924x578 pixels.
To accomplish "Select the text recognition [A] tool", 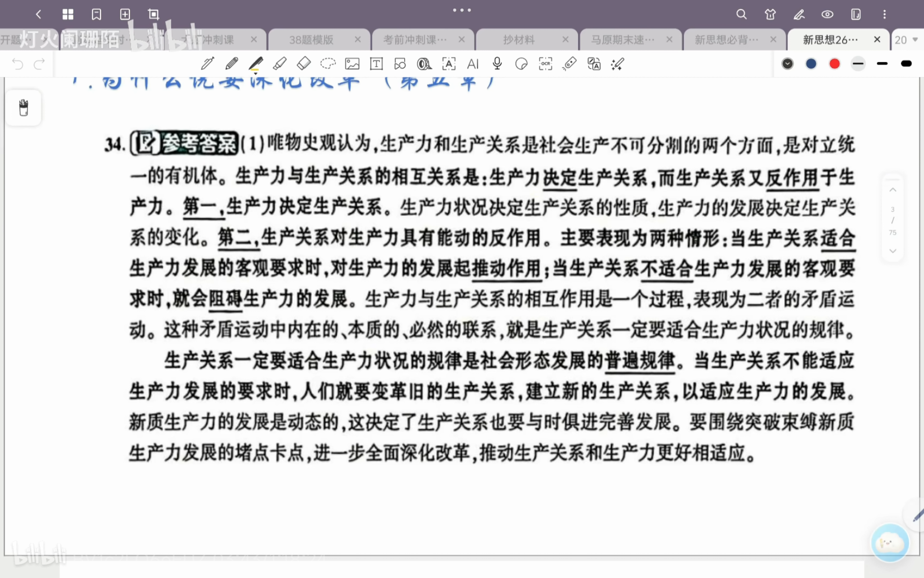I will click(449, 64).
